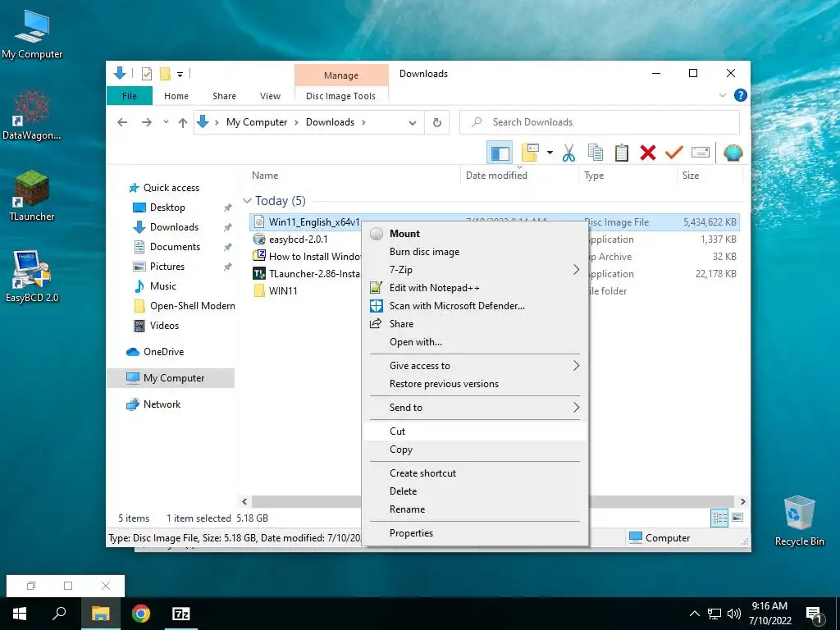Image resolution: width=840 pixels, height=630 pixels.
Task: Select Scan with Microsoft Defender
Action: 475,306
